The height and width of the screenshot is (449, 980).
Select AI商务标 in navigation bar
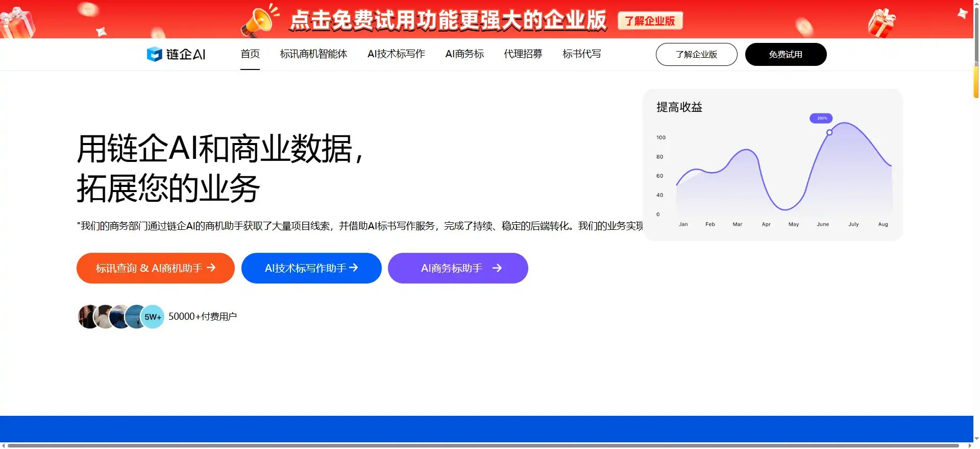point(464,54)
